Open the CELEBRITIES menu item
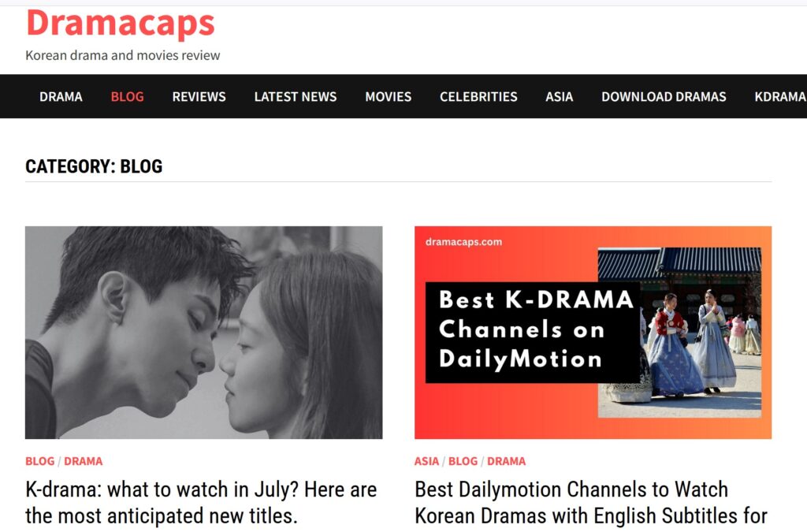 478,97
